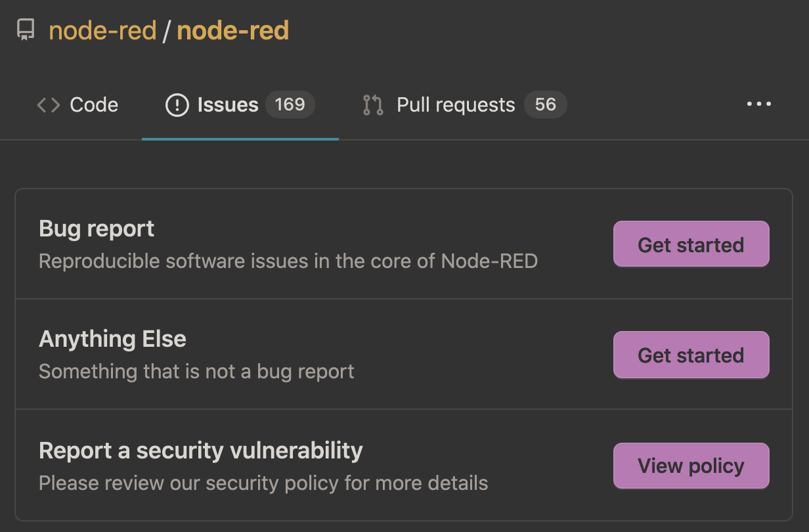
Task: Click the 'Please review our security policy' text
Action: 263,483
